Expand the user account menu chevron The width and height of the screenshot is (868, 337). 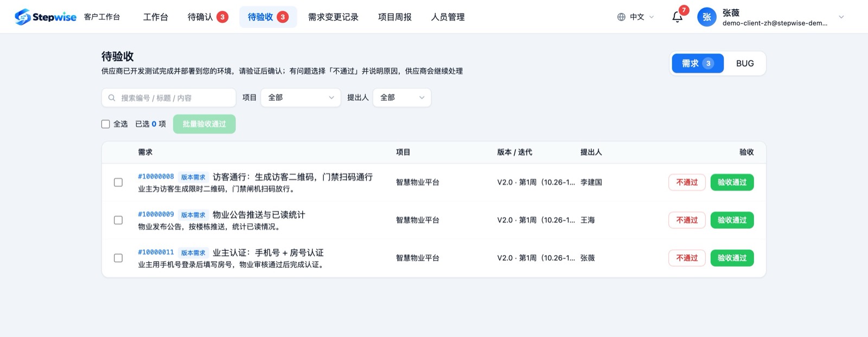click(x=841, y=17)
